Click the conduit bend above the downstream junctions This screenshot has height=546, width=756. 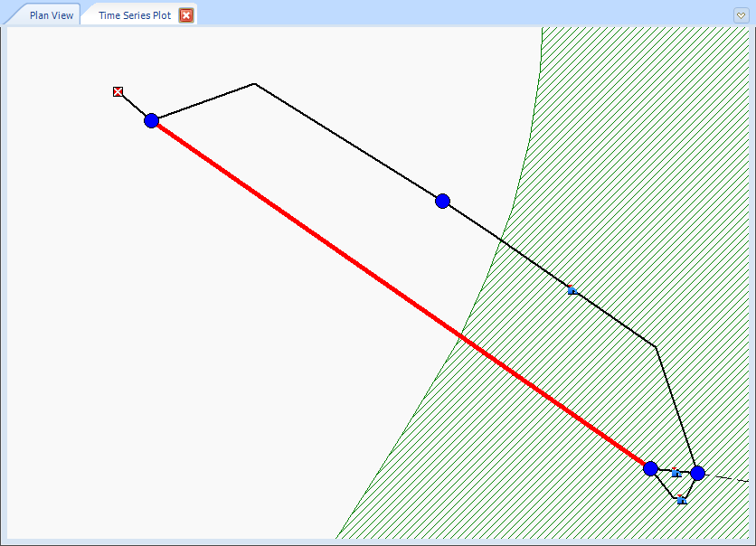click(654, 344)
